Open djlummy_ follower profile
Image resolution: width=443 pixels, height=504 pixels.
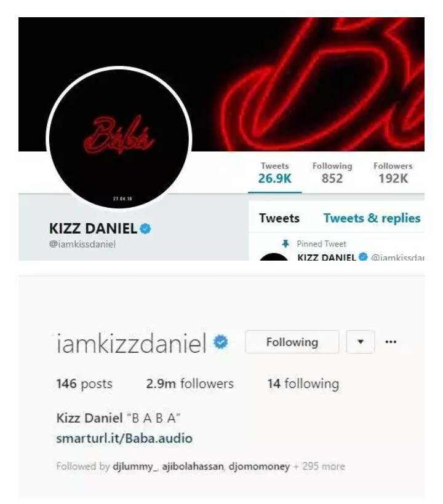click(135, 467)
